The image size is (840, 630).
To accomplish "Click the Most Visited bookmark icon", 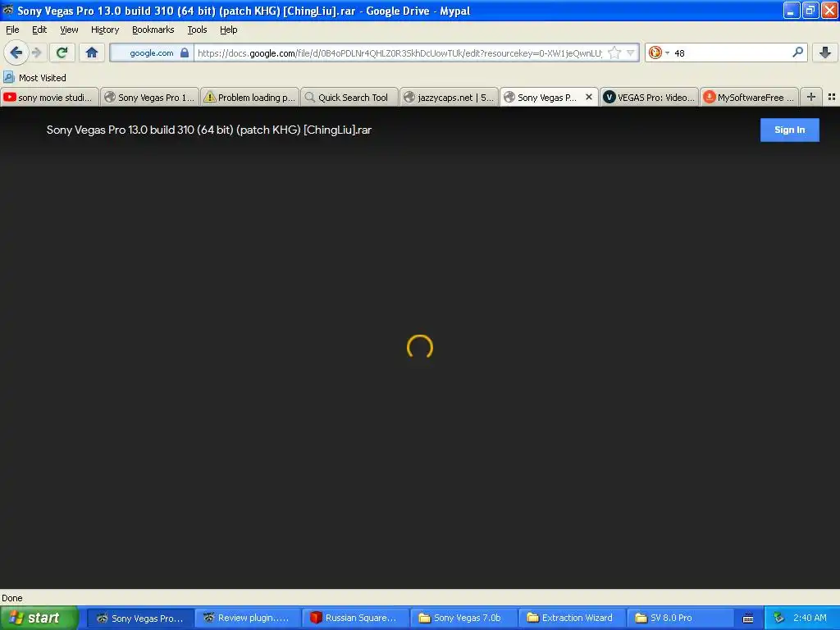I will click(x=8, y=77).
